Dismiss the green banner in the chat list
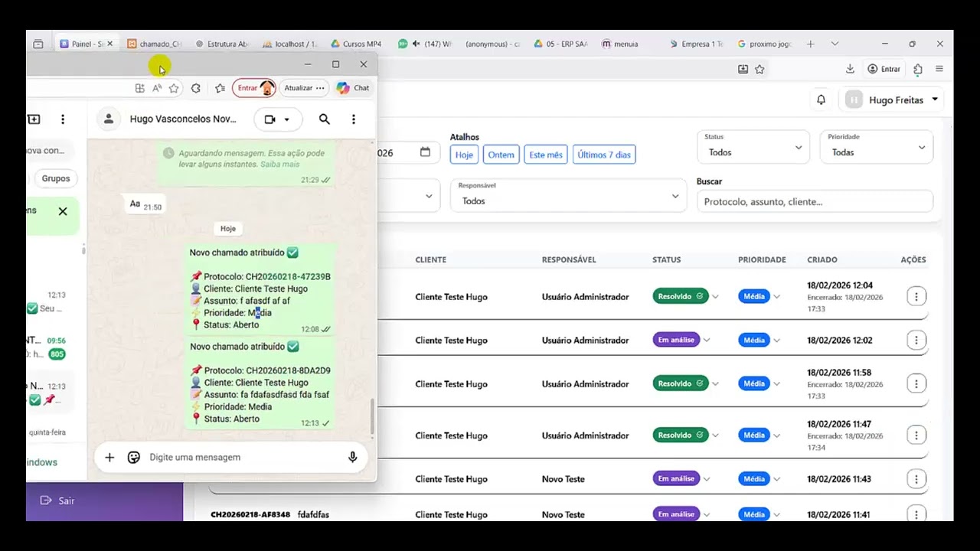 (63, 211)
